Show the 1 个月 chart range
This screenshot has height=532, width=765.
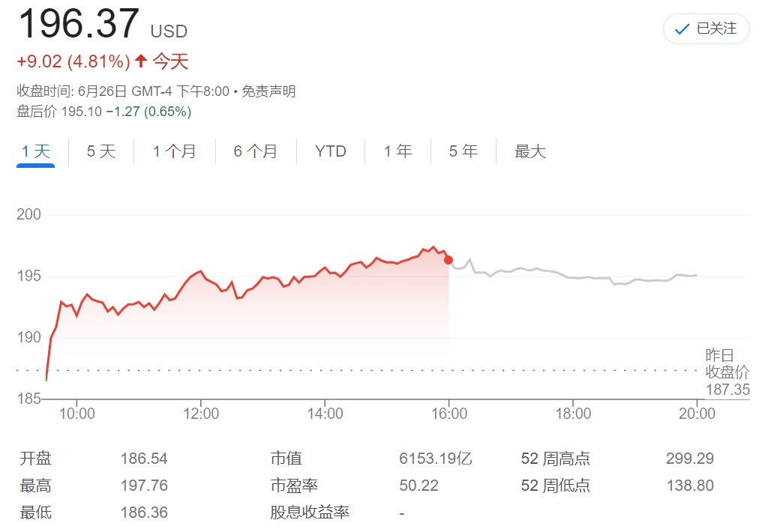174,151
